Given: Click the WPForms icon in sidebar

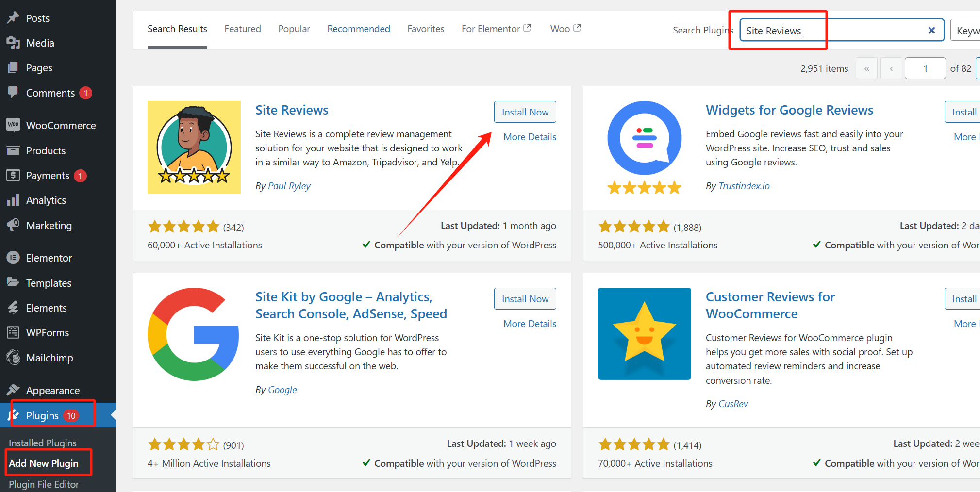Looking at the screenshot, I should point(13,332).
